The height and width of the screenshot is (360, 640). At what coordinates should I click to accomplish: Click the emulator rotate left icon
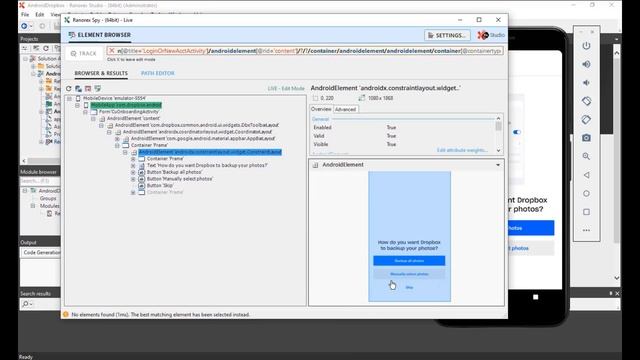click(586, 101)
